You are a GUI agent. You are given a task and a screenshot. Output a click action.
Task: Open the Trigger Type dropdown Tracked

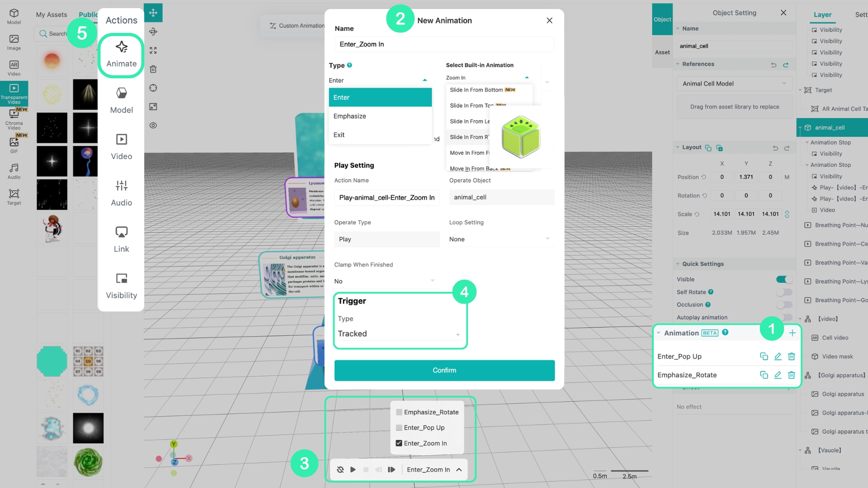pos(399,333)
